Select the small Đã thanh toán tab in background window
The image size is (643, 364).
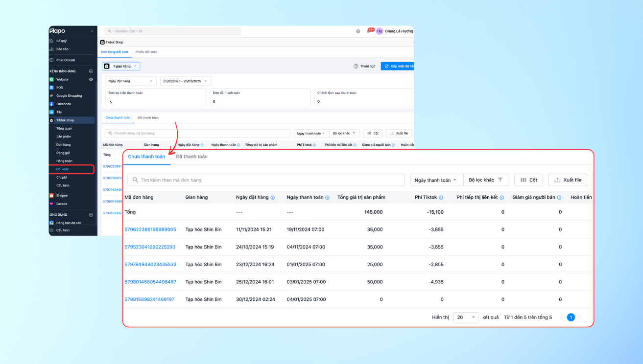pos(148,118)
